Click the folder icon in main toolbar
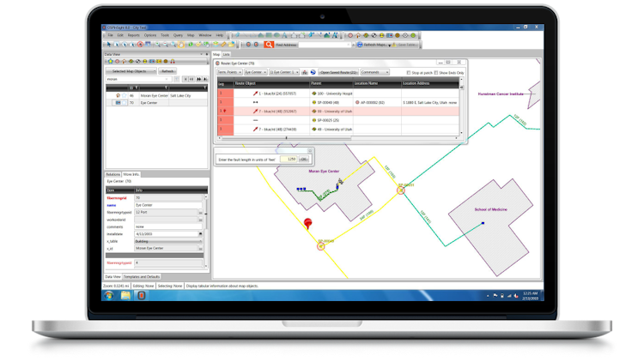The image size is (644, 362). click(x=232, y=45)
